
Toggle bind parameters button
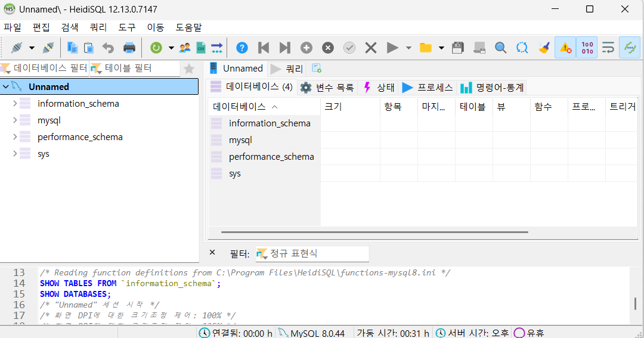(630, 48)
